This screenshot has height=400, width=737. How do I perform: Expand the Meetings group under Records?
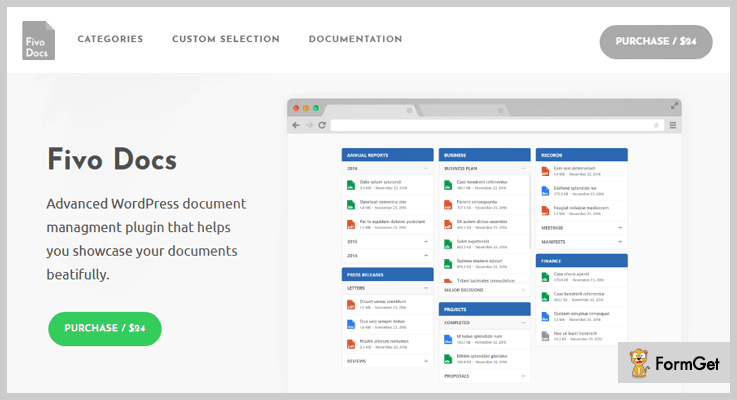pyautogui.click(x=620, y=227)
